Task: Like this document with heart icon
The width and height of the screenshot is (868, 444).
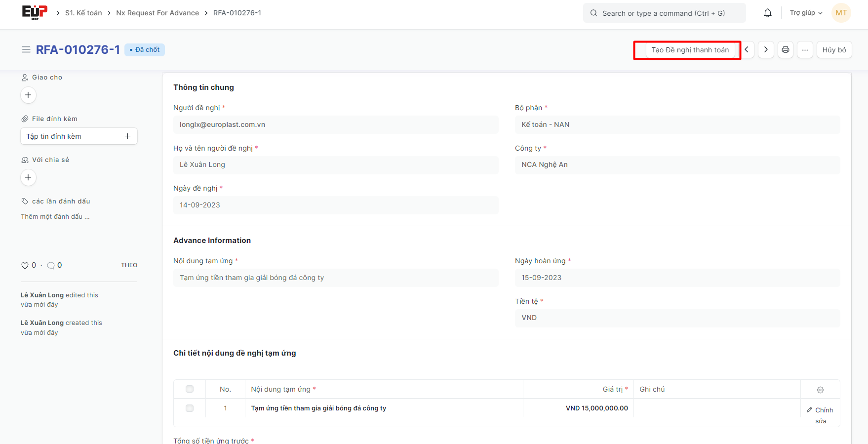Action: click(x=25, y=266)
